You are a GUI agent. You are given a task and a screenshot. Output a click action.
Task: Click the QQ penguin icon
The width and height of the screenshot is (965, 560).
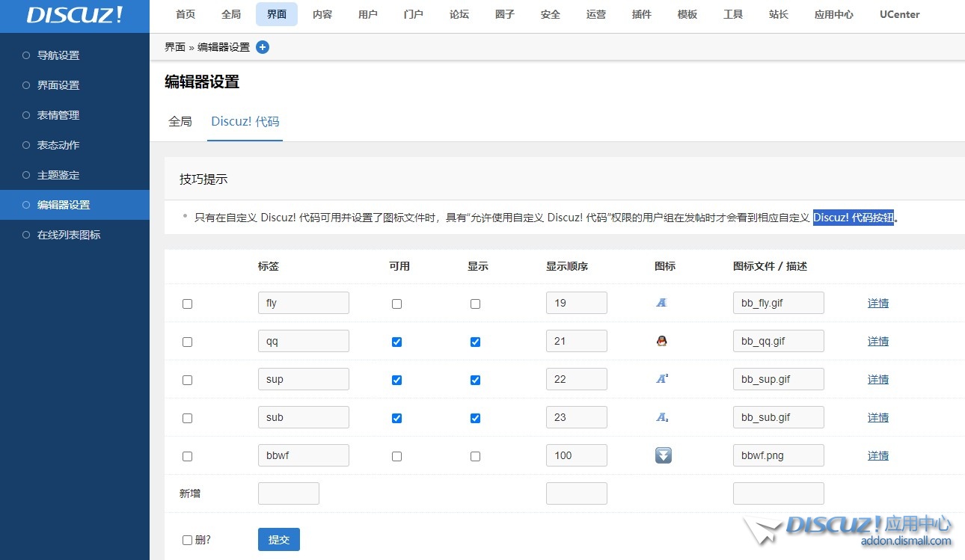[661, 341]
